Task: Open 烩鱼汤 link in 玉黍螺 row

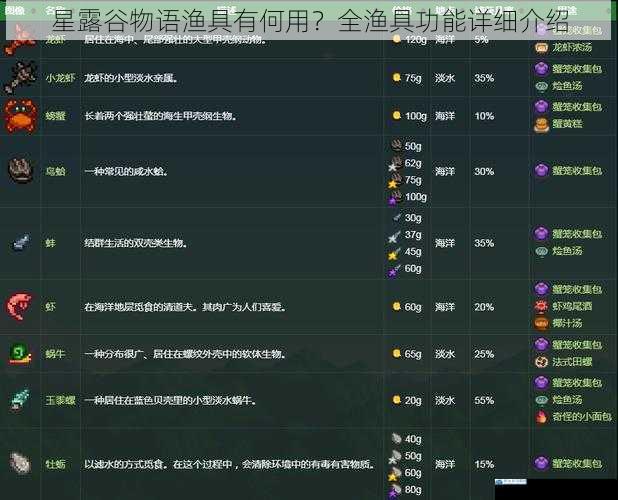Action: (567, 400)
